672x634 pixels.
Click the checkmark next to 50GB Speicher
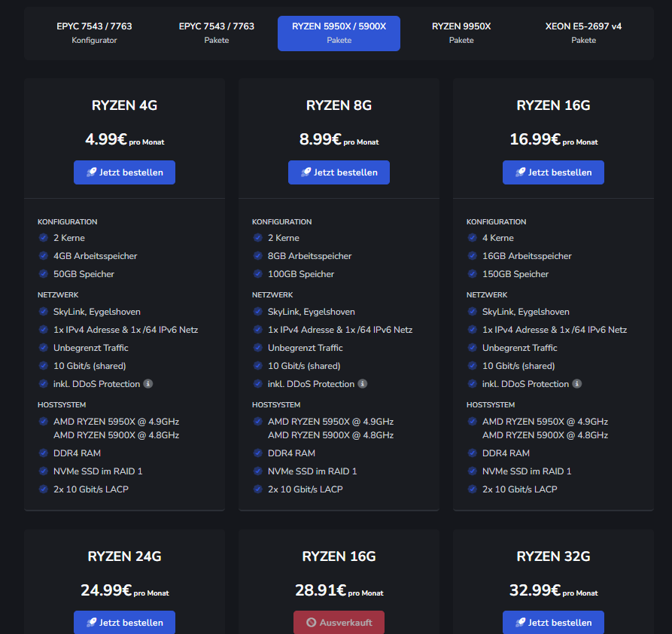tap(44, 274)
